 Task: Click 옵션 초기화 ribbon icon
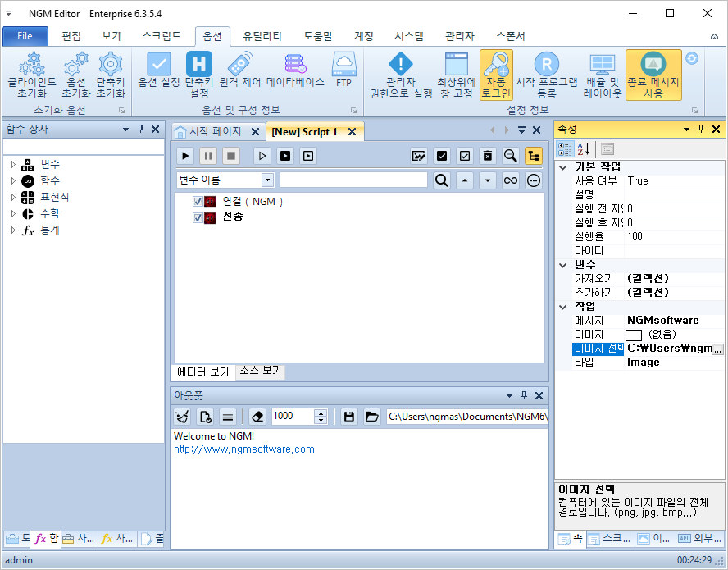pos(75,75)
